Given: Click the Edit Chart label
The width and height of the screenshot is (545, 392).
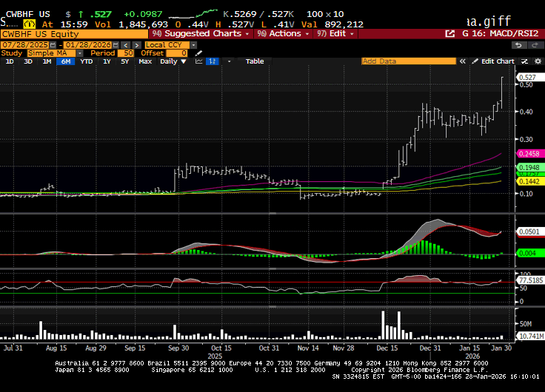Looking at the screenshot, I should (498, 61).
